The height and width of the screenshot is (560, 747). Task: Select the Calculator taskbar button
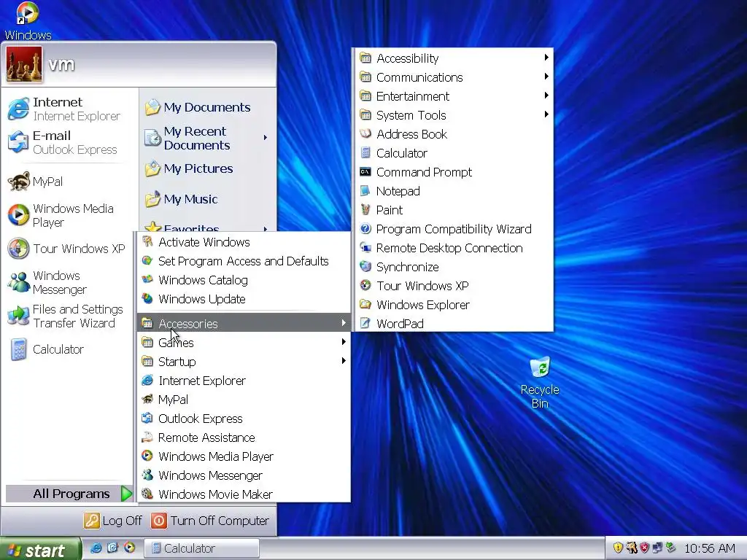pyautogui.click(x=201, y=548)
